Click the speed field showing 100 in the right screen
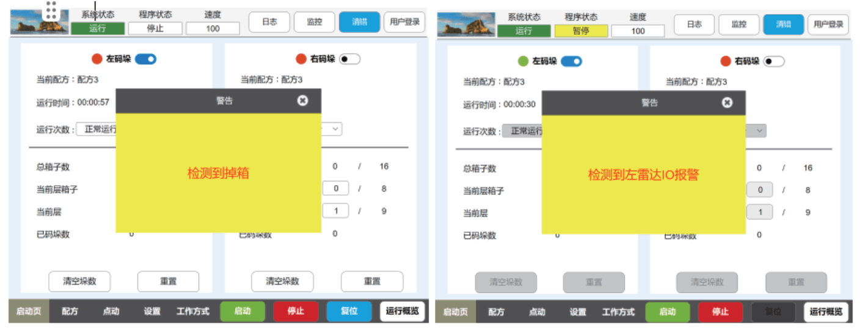Viewport: 868px width, 330px height. (x=638, y=31)
